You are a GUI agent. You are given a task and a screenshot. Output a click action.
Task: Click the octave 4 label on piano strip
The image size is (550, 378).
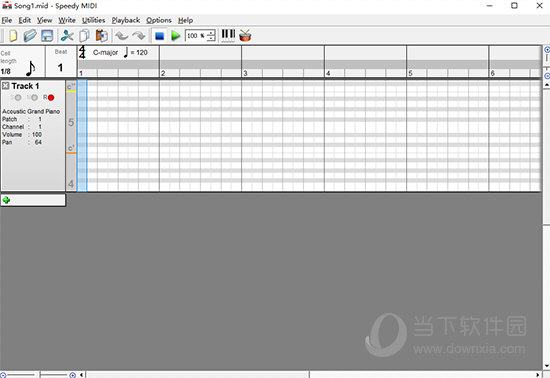[x=71, y=184]
